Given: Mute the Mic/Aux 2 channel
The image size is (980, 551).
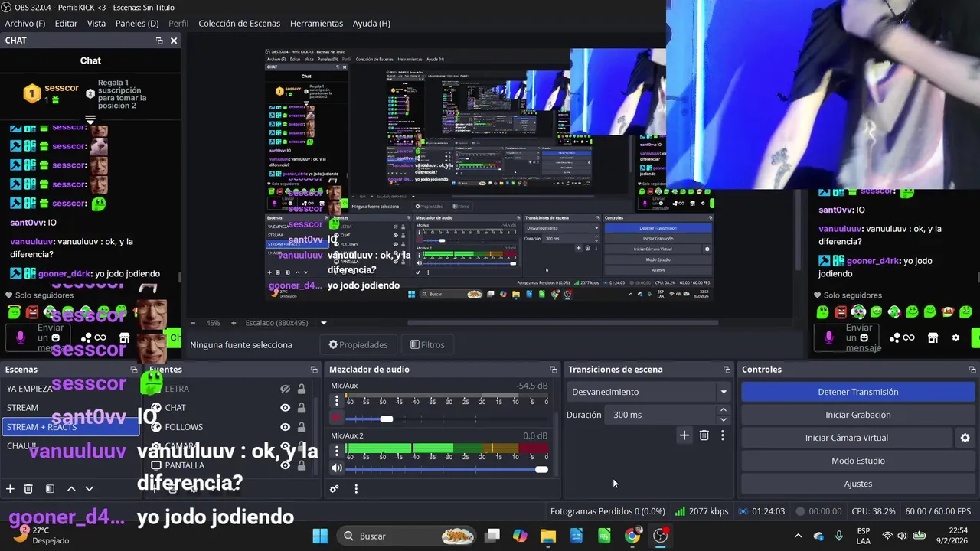Looking at the screenshot, I should pyautogui.click(x=337, y=468).
